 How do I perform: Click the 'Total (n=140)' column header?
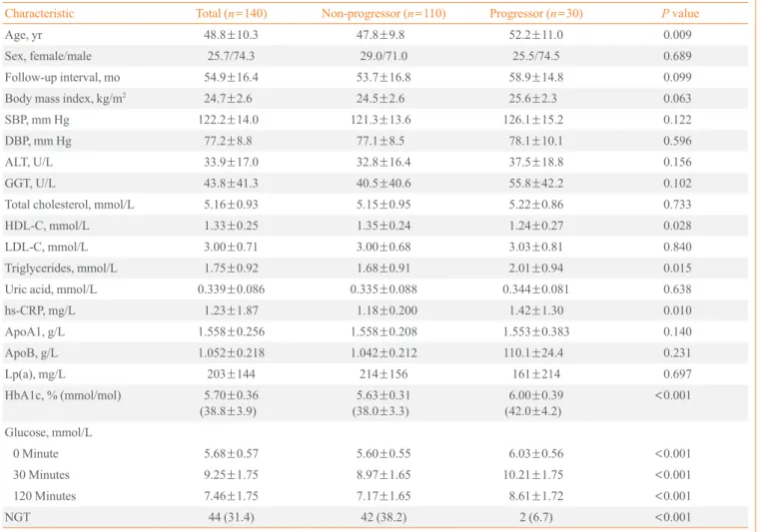[x=232, y=13]
